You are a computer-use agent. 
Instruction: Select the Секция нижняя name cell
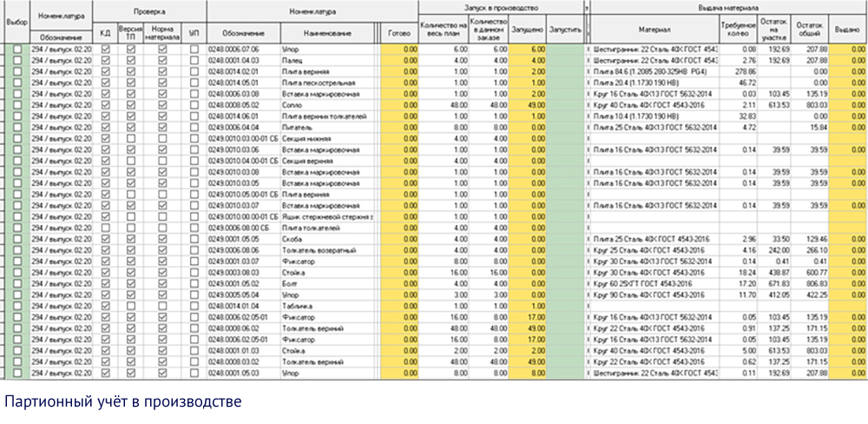click(x=328, y=138)
